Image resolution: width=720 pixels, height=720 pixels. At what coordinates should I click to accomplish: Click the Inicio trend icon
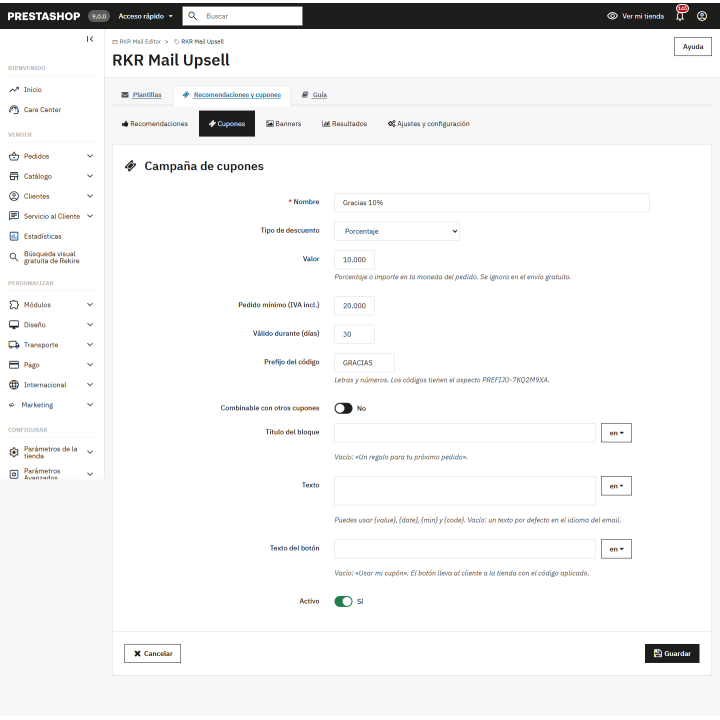pyautogui.click(x=14, y=90)
